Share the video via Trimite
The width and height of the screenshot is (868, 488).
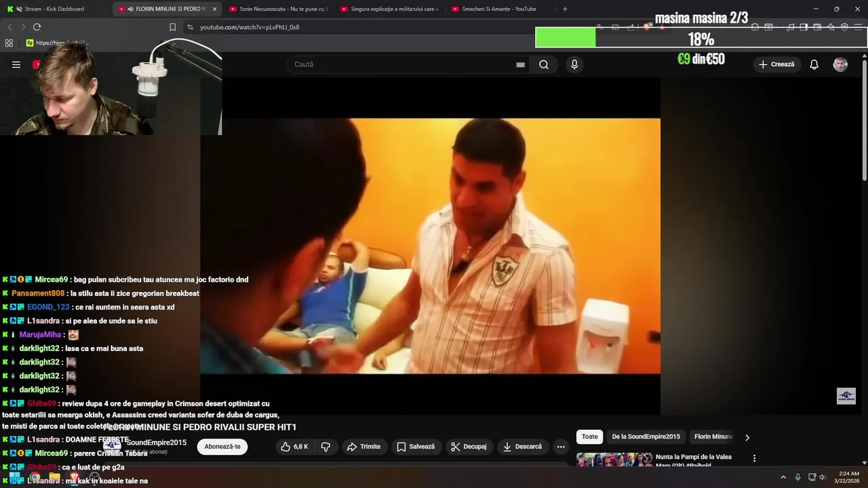363,447
